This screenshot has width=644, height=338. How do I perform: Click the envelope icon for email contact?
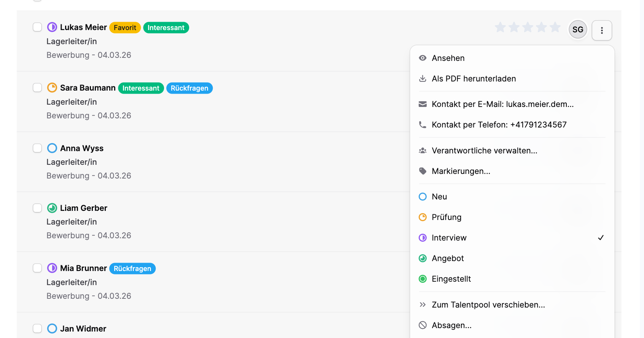pyautogui.click(x=422, y=104)
